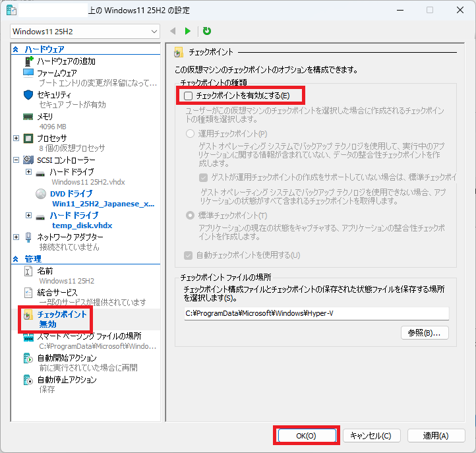Click the 適用(A) button
Viewport: 476px width, 453px height.
click(436, 436)
